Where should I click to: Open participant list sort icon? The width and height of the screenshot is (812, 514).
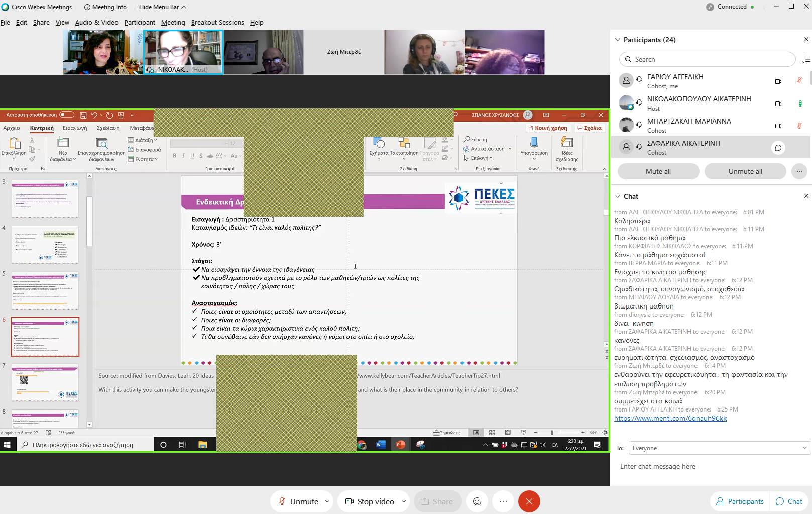coord(806,59)
